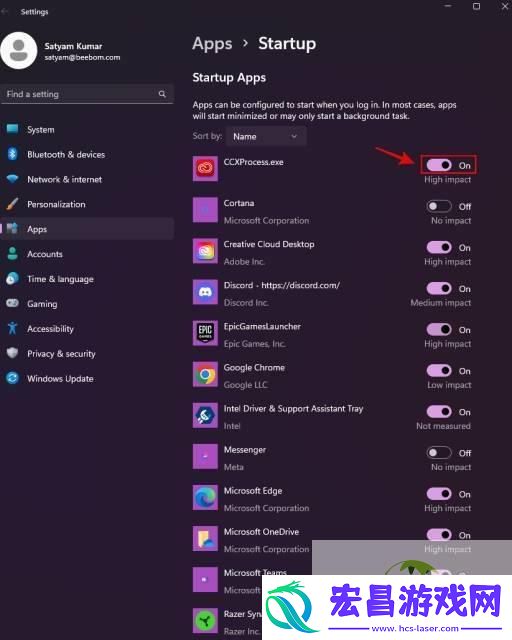The height and width of the screenshot is (640, 512).
Task: Click the Accounts person icon
Action: pos(12,253)
